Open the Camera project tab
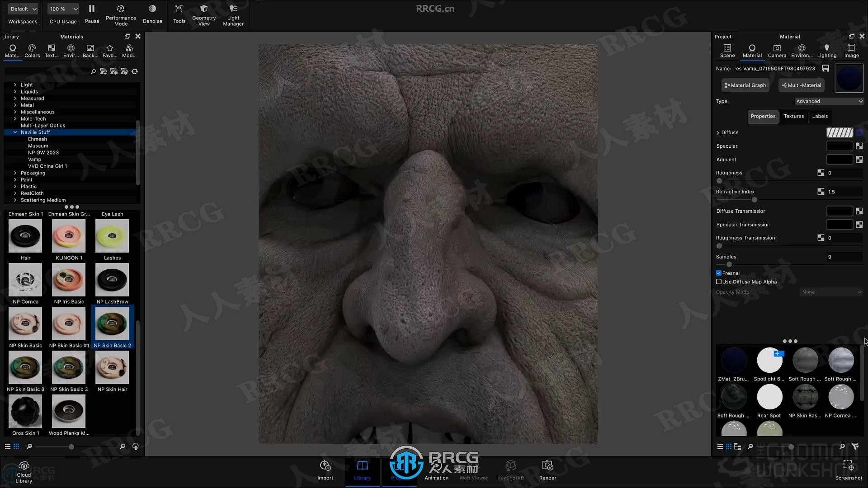 (x=777, y=51)
